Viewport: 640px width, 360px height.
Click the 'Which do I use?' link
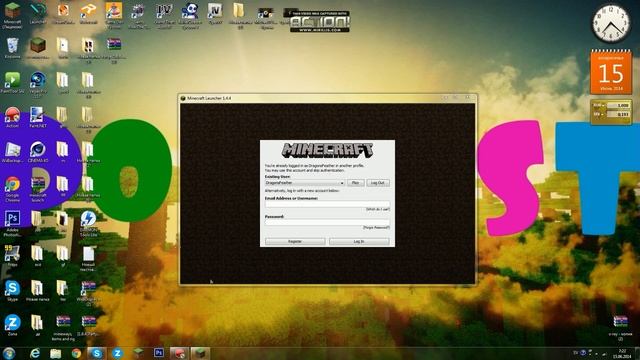click(378, 209)
